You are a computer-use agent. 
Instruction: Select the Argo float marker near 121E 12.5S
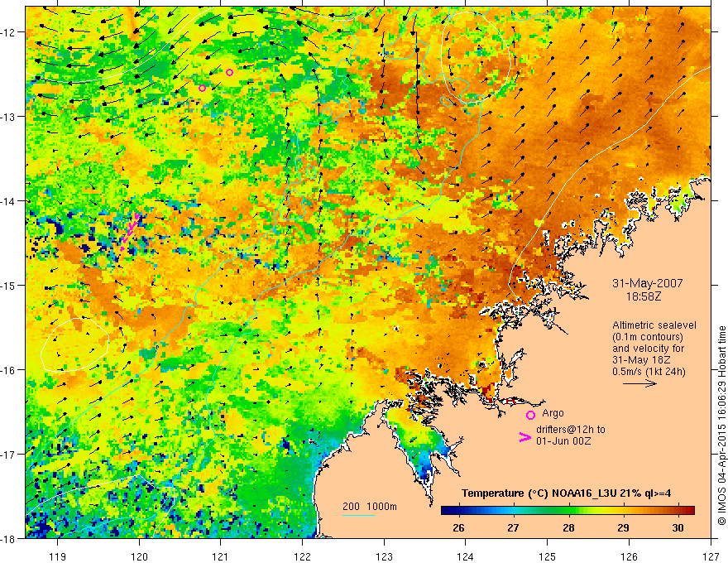[x=229, y=73]
